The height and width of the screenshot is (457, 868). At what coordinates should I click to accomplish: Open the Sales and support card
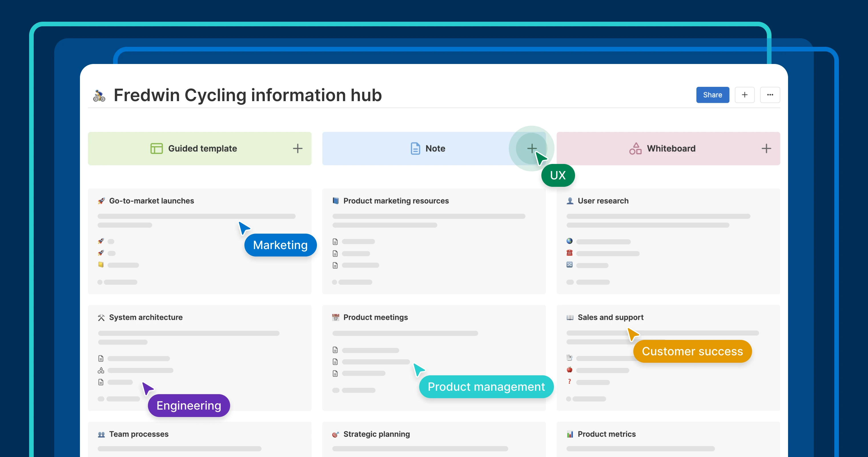click(610, 318)
